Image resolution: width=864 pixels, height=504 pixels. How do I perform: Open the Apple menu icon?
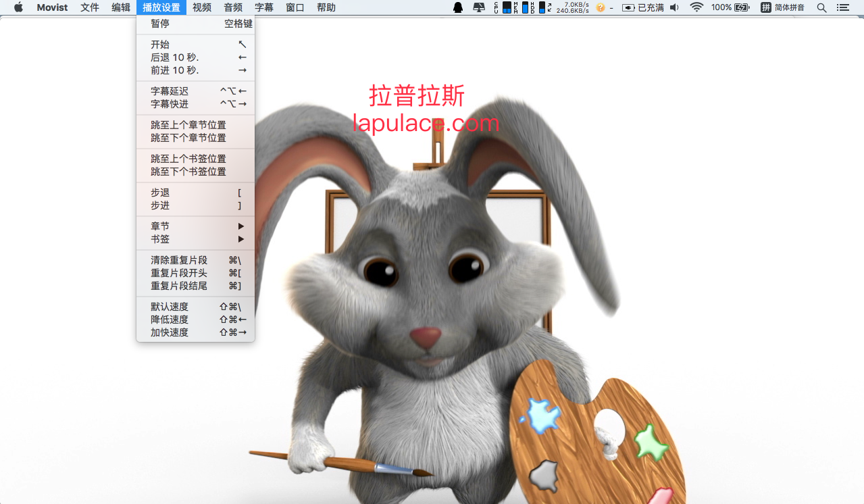point(18,7)
